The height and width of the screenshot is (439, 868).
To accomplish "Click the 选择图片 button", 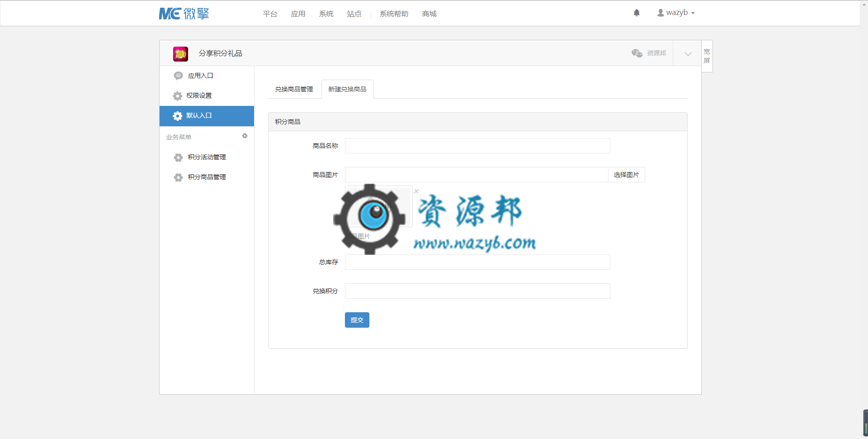I will [x=626, y=175].
